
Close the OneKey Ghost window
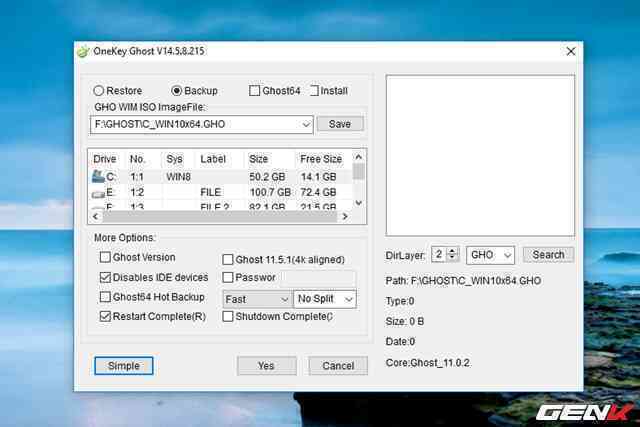tap(571, 51)
